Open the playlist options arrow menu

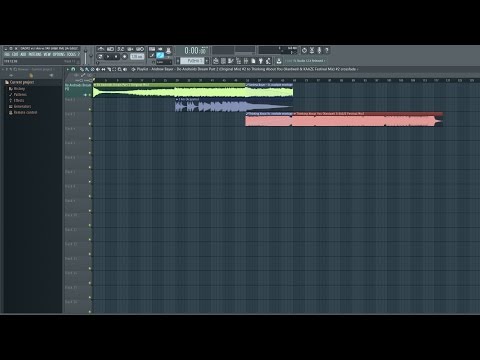coord(68,69)
